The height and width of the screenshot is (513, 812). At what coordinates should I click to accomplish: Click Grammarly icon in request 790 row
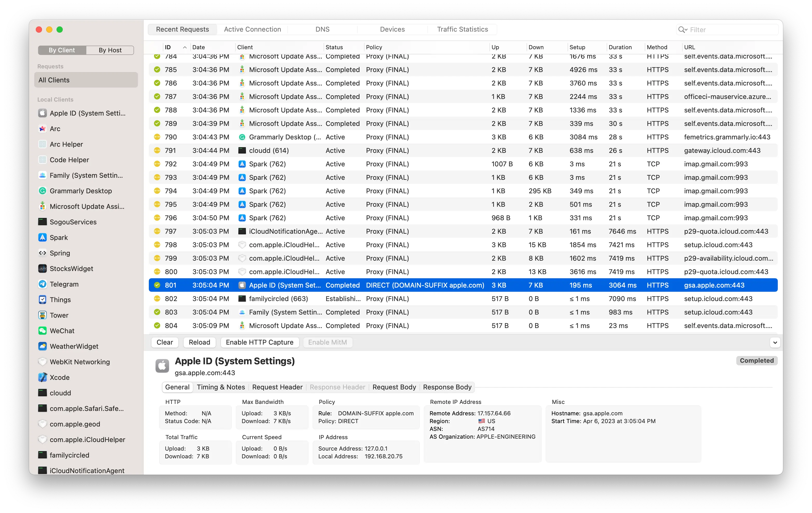click(x=242, y=137)
